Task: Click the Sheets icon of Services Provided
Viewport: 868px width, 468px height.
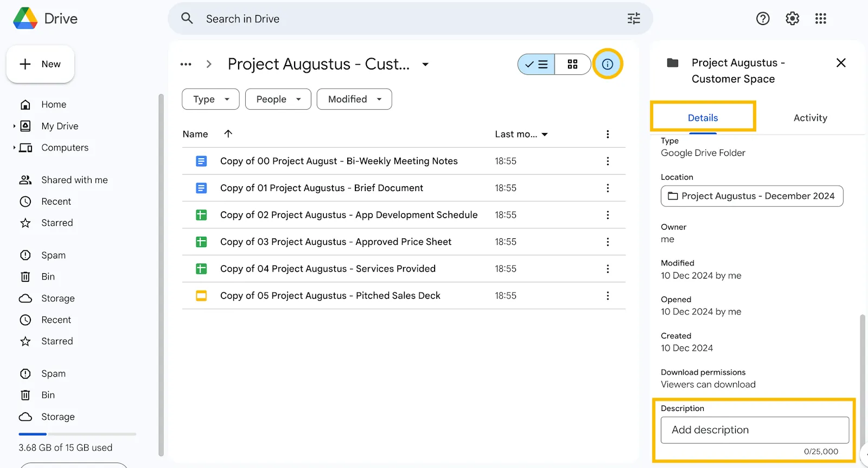Action: pos(201,269)
